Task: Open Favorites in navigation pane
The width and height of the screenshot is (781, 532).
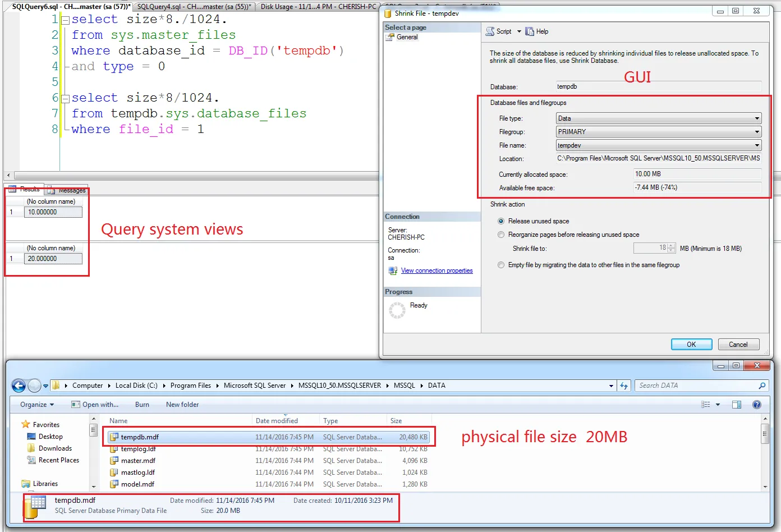Action: [x=46, y=425]
